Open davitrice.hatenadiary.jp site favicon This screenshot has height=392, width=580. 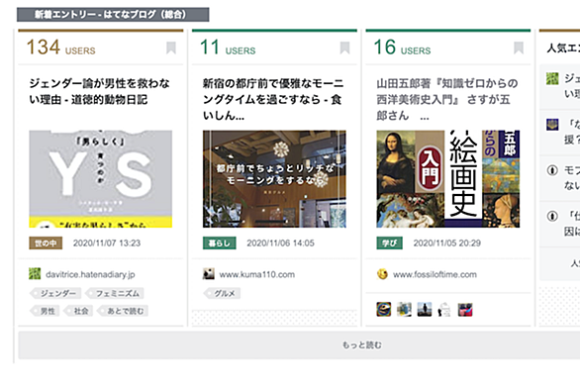click(x=35, y=274)
